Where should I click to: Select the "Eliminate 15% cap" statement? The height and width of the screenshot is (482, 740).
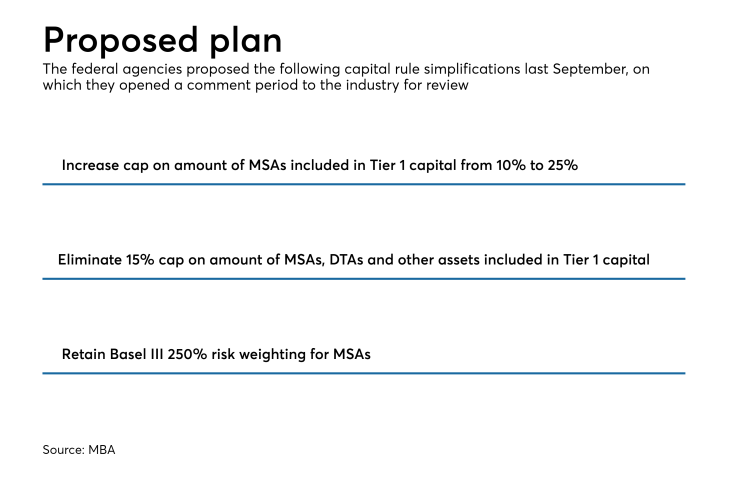(x=354, y=259)
